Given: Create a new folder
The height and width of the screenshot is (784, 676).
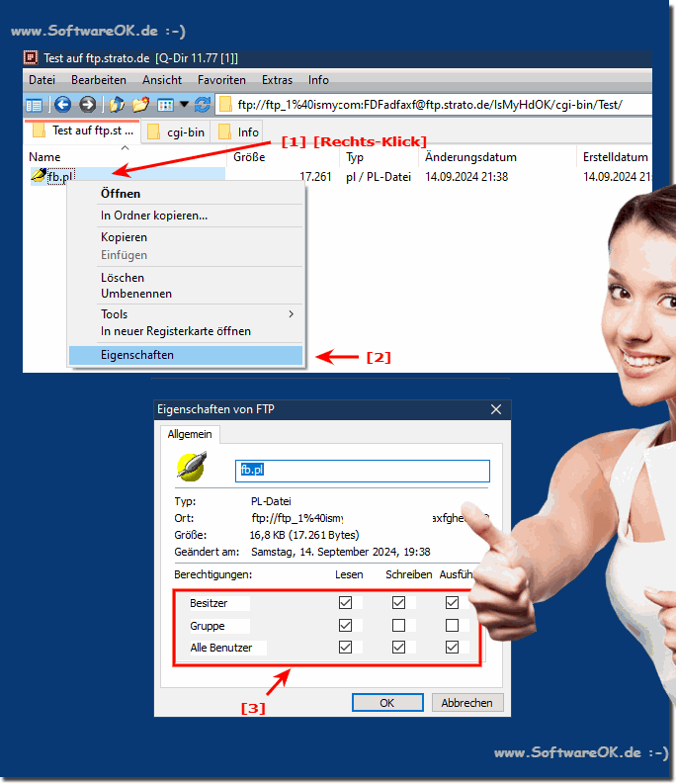Looking at the screenshot, I should (x=140, y=105).
